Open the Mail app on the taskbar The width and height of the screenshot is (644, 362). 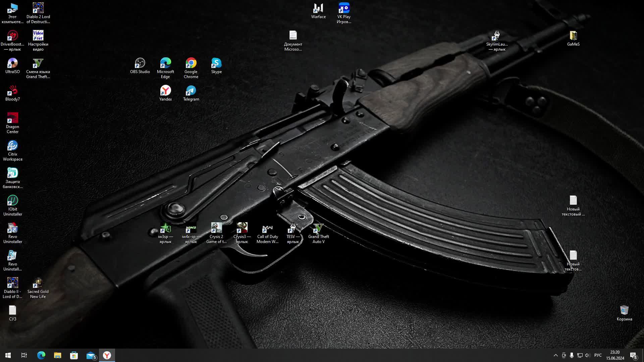coord(91,355)
